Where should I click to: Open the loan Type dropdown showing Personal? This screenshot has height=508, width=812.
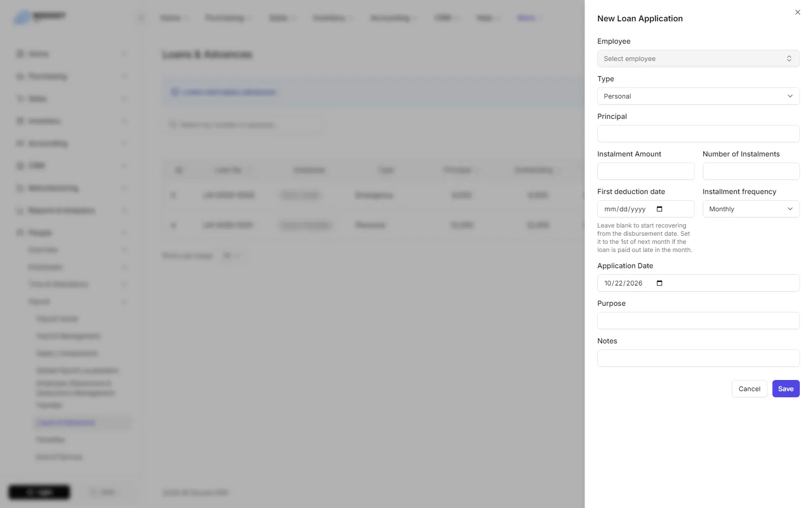pos(698,96)
